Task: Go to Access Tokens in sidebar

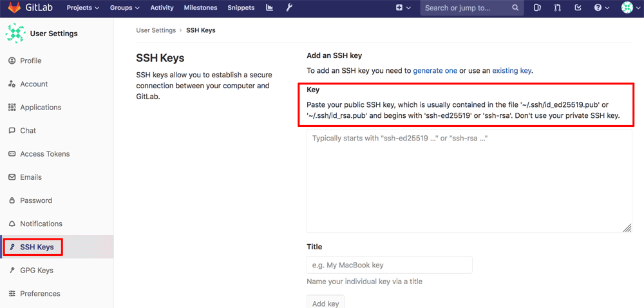Action: (x=44, y=154)
